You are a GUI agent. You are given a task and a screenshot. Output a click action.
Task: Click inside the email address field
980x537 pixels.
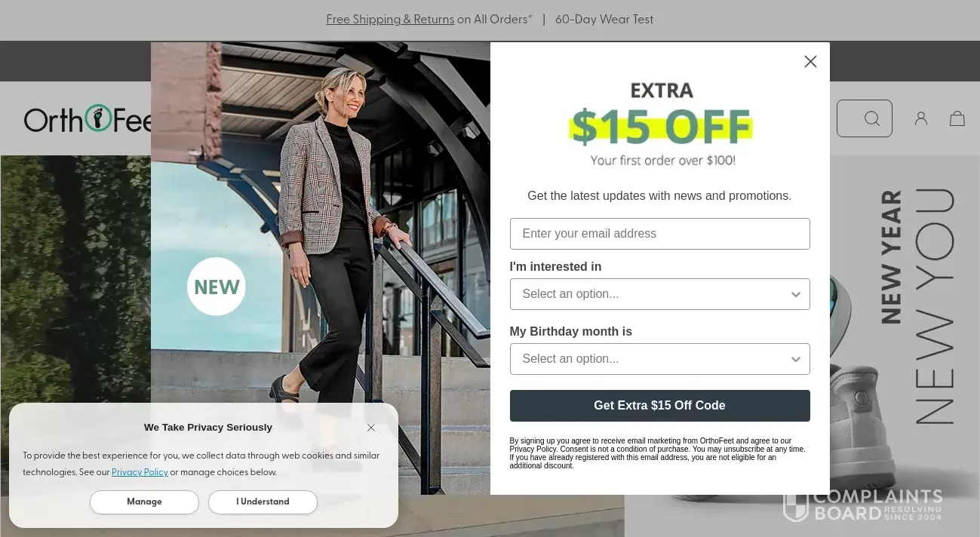[x=659, y=234]
